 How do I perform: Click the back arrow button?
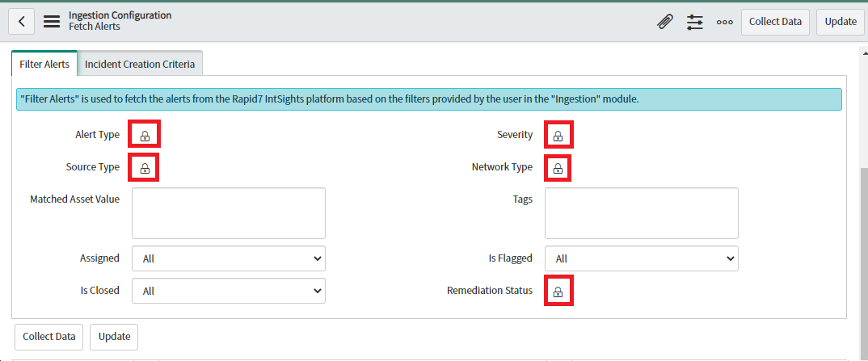[x=21, y=22]
